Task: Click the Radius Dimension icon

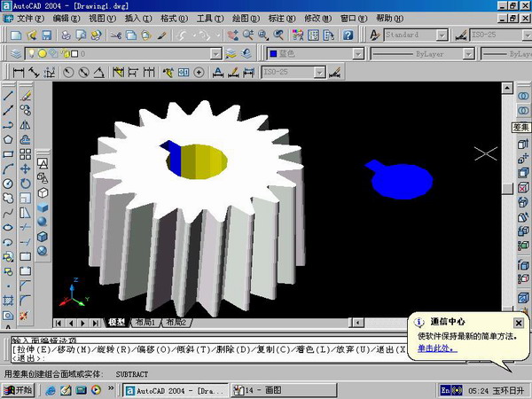Action: [68, 73]
